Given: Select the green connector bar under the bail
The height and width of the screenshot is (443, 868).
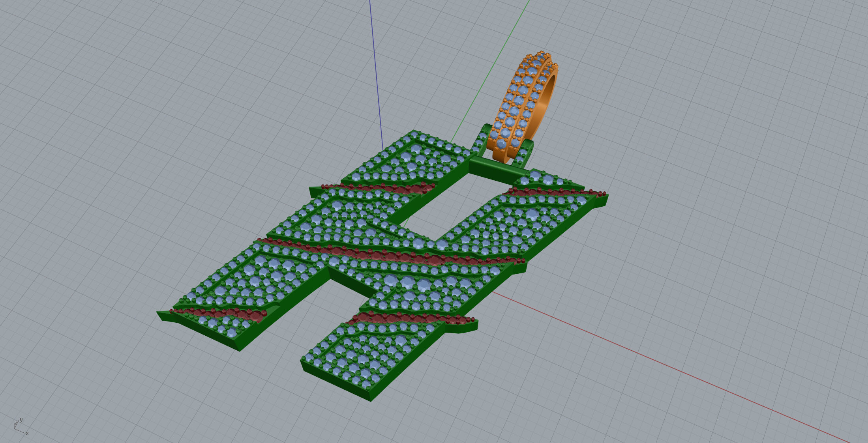Looking at the screenshot, I should tap(498, 169).
